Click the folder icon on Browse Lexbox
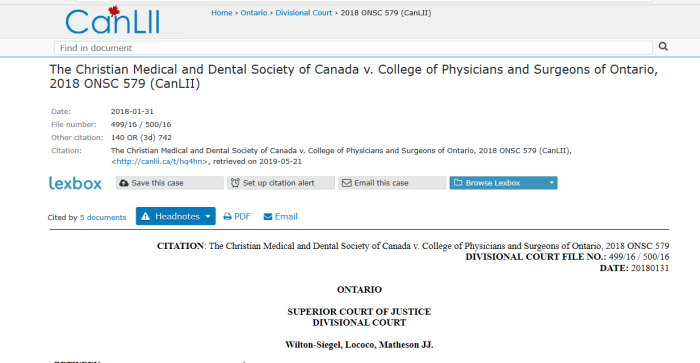The width and height of the screenshot is (700, 363). [x=458, y=183]
